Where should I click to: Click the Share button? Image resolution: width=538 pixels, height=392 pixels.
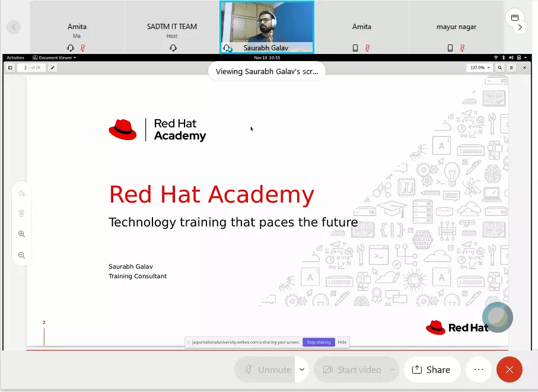click(432, 369)
